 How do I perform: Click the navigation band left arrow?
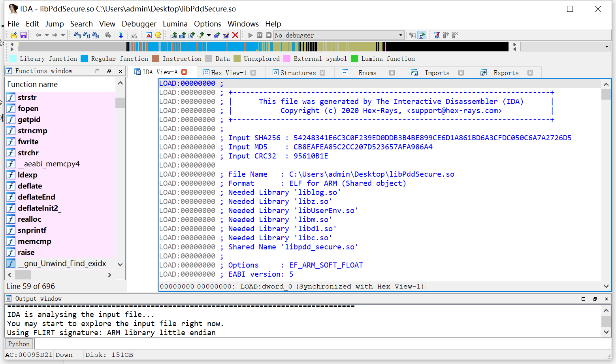pos(12,44)
